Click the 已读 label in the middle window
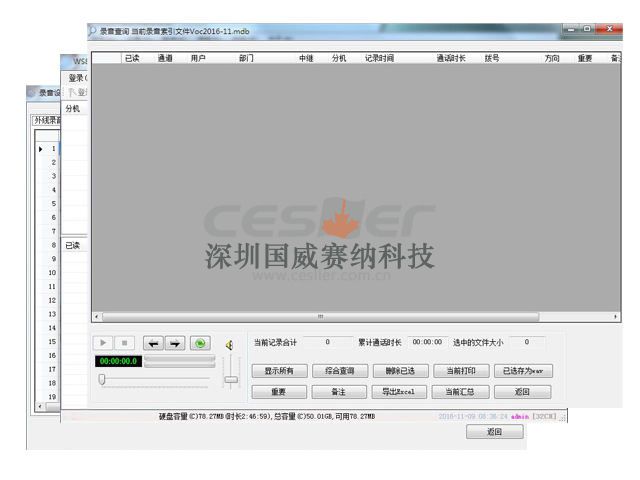 (73, 245)
